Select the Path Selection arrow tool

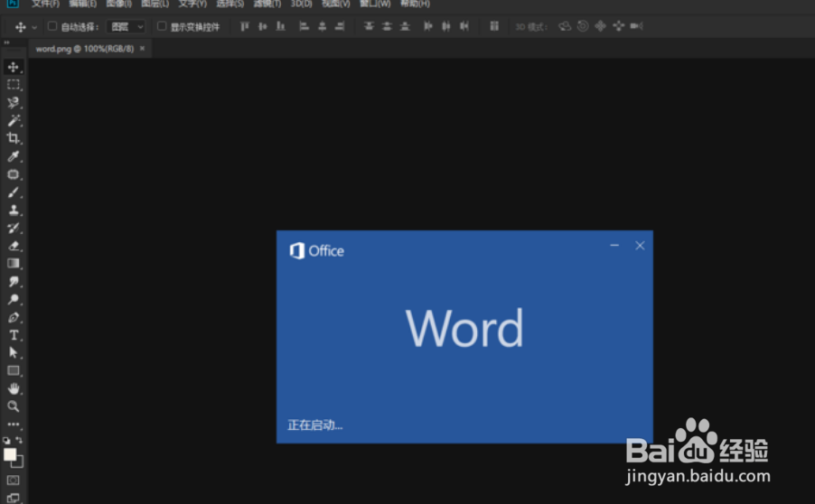[x=14, y=353]
